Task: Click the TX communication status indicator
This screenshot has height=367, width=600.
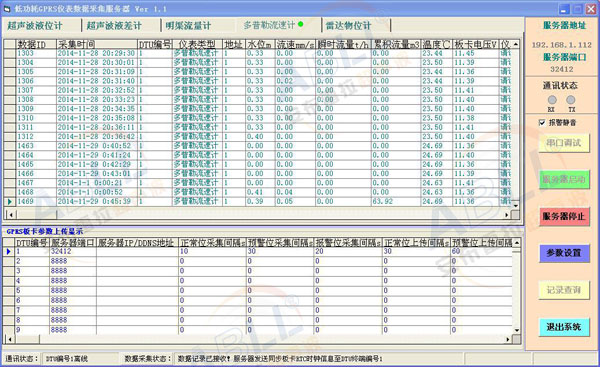Action: tap(571, 100)
